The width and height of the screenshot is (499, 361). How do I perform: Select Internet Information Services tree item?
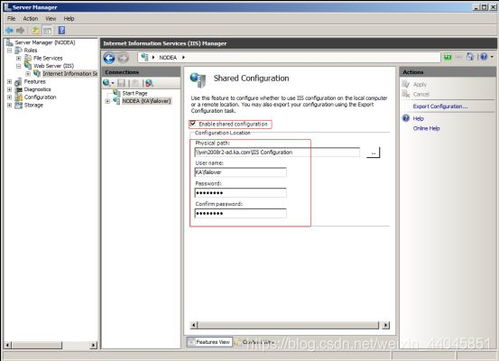click(70, 74)
